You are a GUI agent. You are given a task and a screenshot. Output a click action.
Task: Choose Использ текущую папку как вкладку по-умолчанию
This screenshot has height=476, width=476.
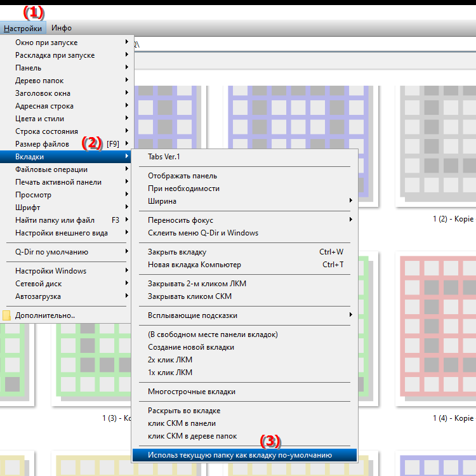coord(245,455)
